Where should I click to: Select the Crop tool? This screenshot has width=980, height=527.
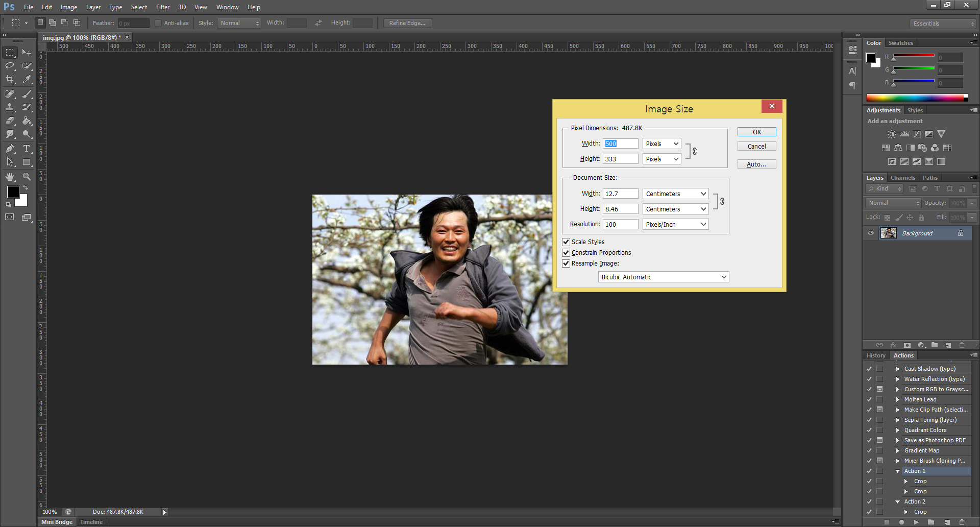[10, 80]
